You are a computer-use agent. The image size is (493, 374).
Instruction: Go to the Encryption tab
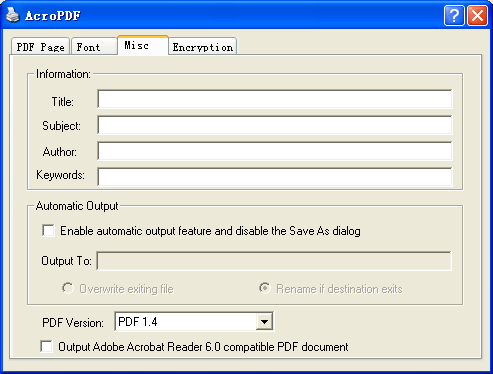point(203,47)
